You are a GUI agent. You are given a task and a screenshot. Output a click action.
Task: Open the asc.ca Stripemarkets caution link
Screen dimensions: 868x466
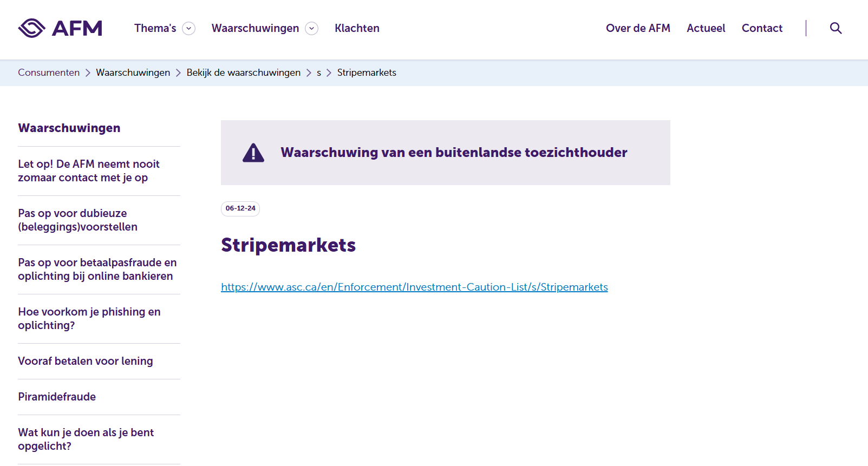(x=414, y=287)
